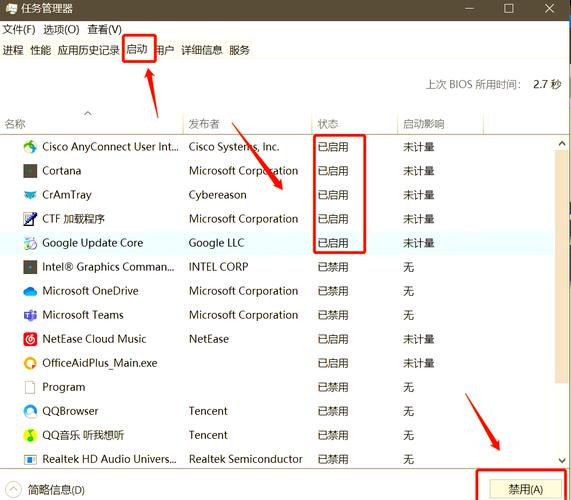
Task: Click the Cortana app icon
Action: coord(30,171)
